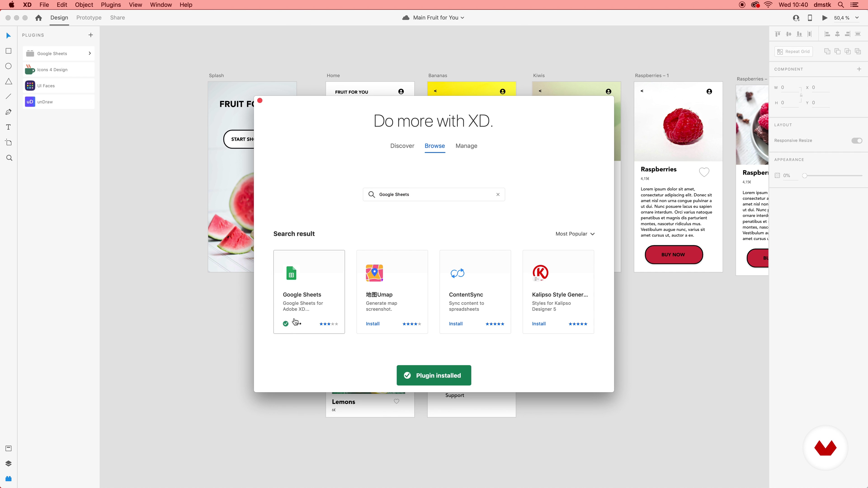This screenshot has width=868, height=488.
Task: Open the Most Popular sort dropdown
Action: click(575, 234)
